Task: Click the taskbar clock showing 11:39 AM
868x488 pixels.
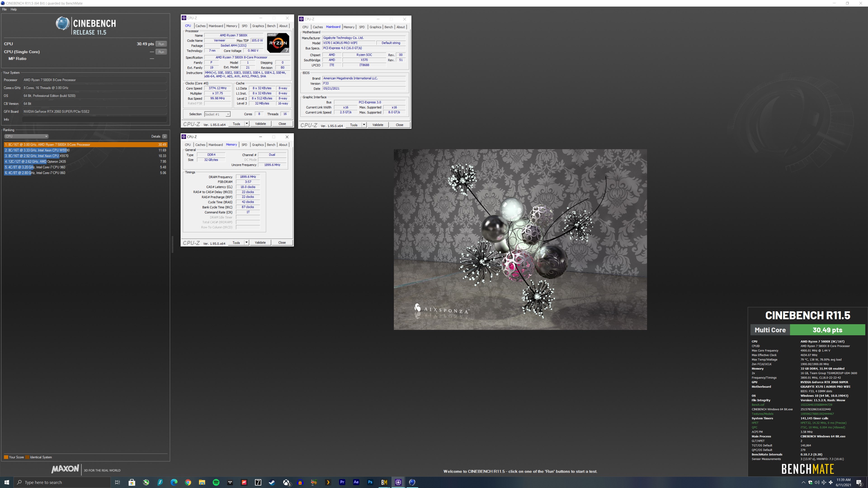Action: click(x=843, y=482)
